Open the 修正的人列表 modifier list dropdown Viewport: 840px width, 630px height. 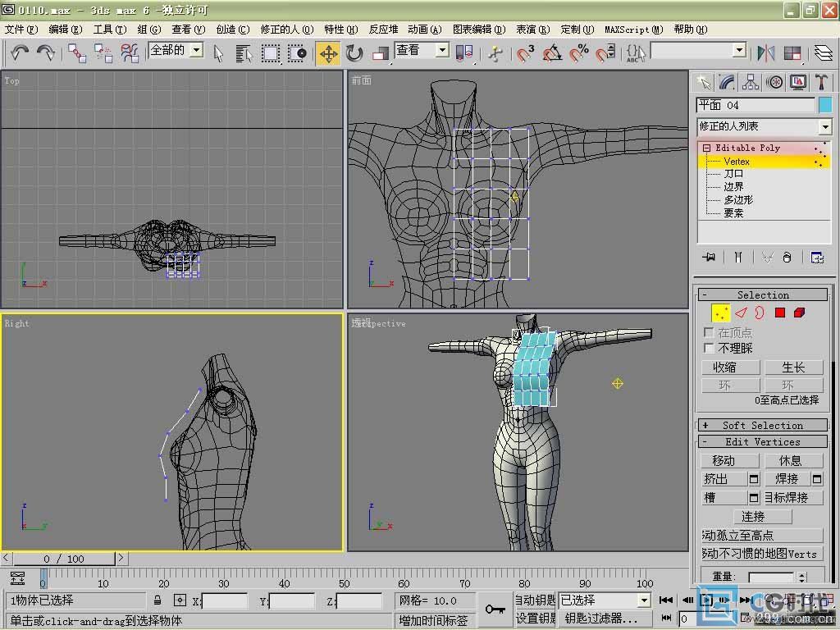tap(825, 127)
